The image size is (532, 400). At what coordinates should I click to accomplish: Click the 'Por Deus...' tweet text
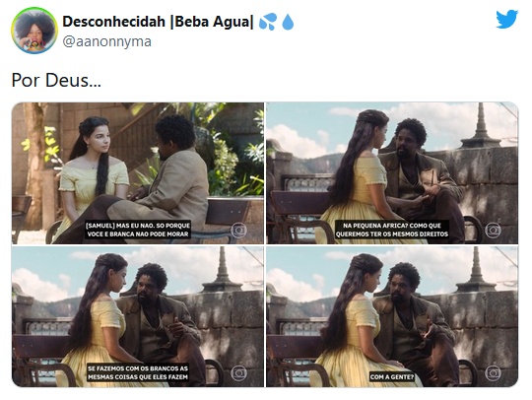(56, 81)
